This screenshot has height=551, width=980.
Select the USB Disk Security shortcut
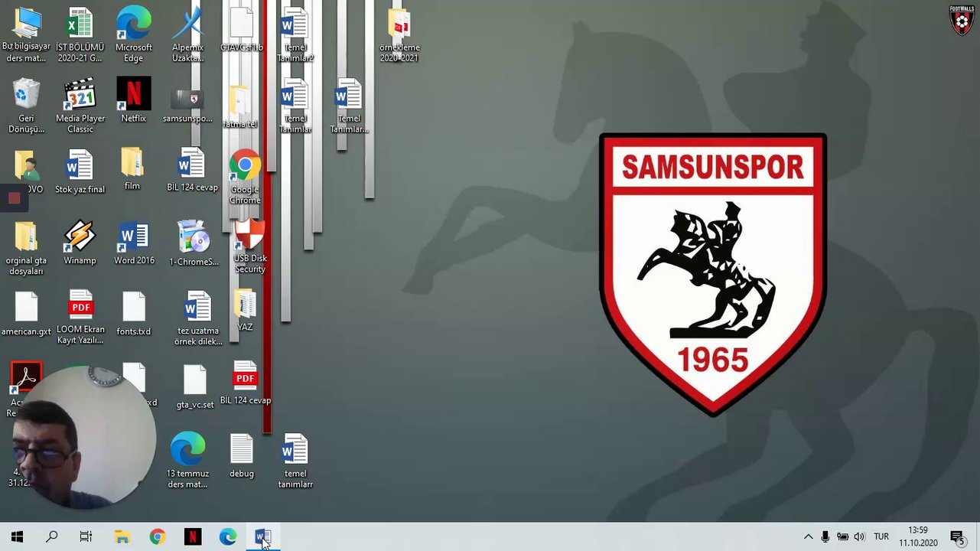click(x=250, y=246)
